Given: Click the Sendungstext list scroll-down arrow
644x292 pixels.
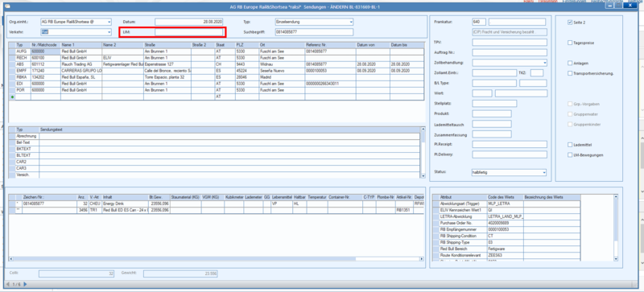Looking at the screenshot, I should pyautogui.click(x=423, y=176).
